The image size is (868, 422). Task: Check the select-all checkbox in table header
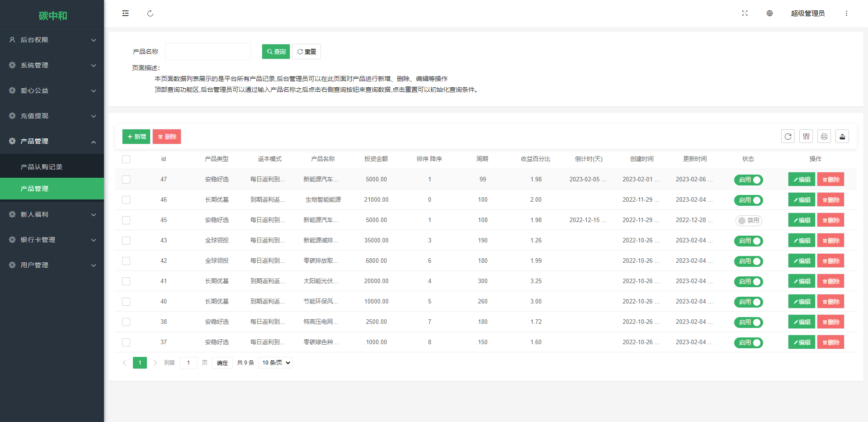pos(126,159)
